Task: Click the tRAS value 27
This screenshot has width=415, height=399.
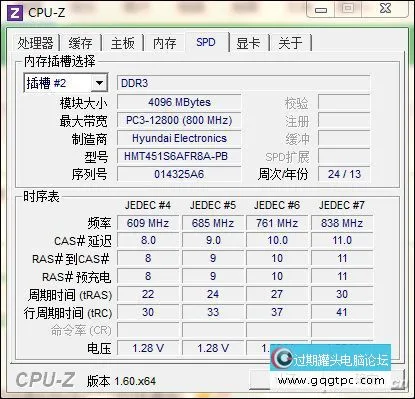Action: click(277, 294)
